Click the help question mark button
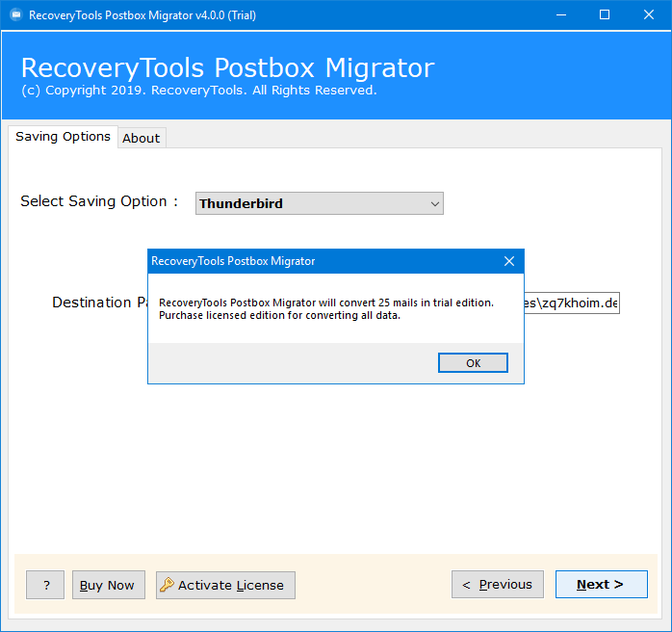 pos(45,585)
